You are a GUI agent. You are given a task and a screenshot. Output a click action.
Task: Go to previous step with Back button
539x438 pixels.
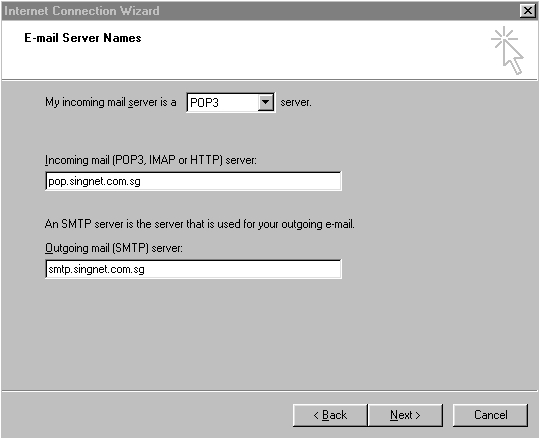330,415
